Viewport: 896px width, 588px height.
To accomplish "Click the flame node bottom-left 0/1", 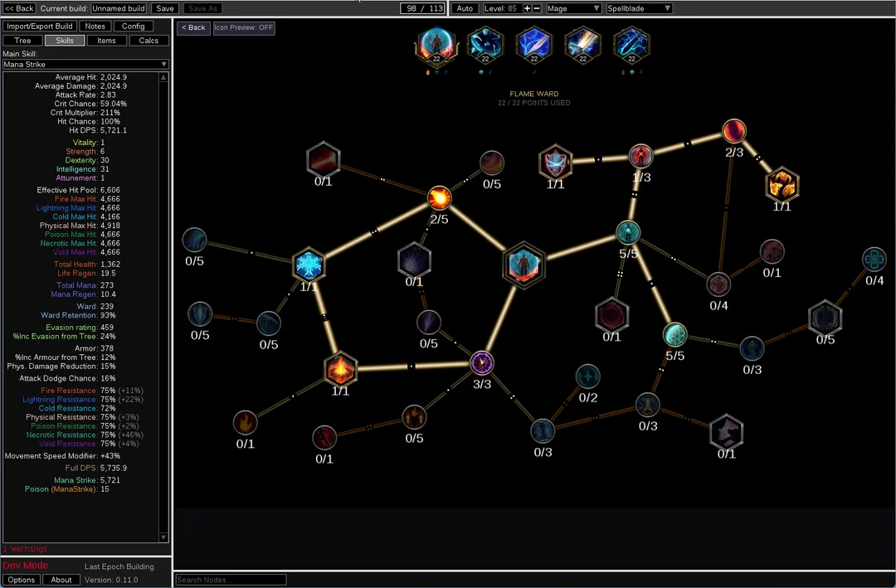I will click(245, 423).
